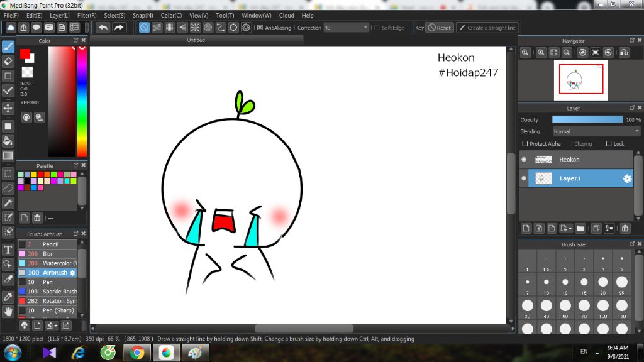644x362 pixels.
Task: Toggle Soft Edge checkbox
Action: click(377, 28)
